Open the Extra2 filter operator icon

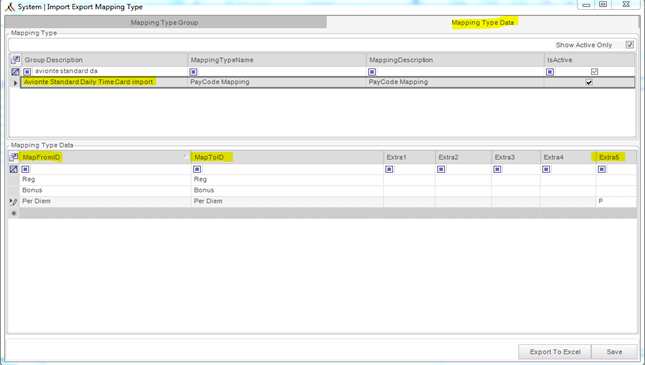[441, 169]
